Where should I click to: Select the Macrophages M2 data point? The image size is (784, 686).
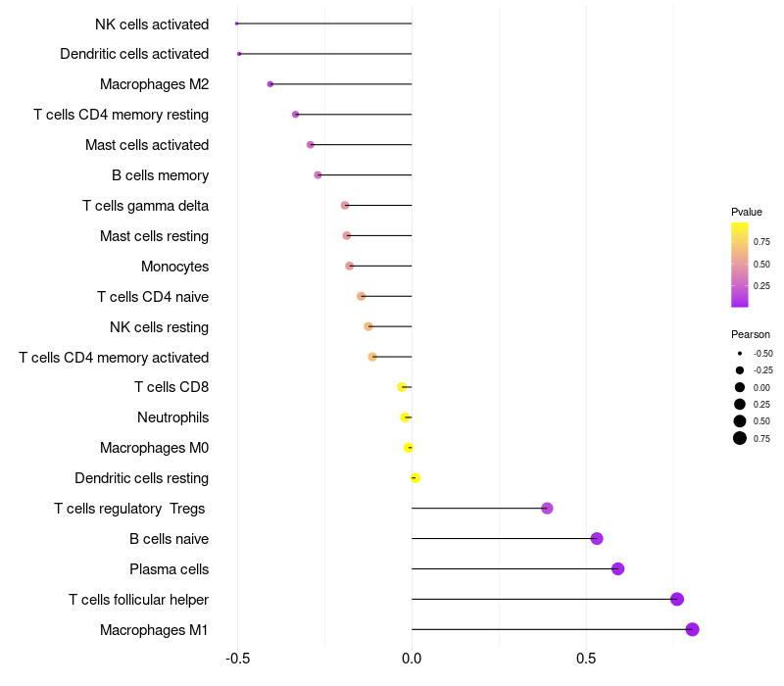(x=270, y=84)
